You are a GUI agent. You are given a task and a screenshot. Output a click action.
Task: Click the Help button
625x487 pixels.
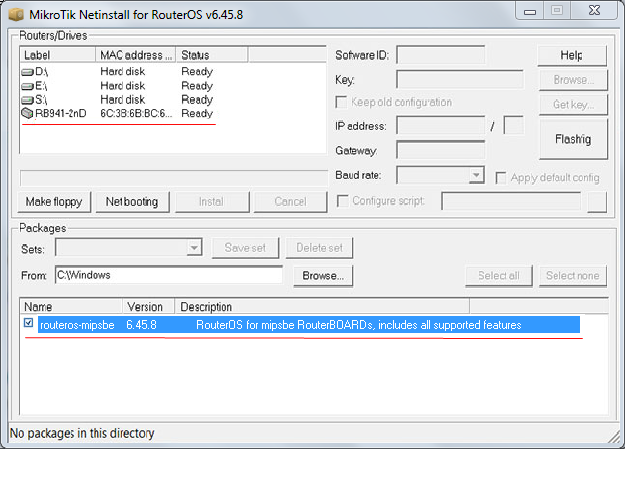(x=572, y=55)
